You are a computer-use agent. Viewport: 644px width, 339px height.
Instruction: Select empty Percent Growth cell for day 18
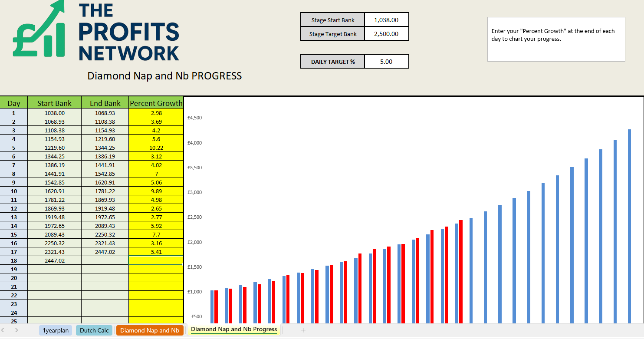[x=156, y=260]
